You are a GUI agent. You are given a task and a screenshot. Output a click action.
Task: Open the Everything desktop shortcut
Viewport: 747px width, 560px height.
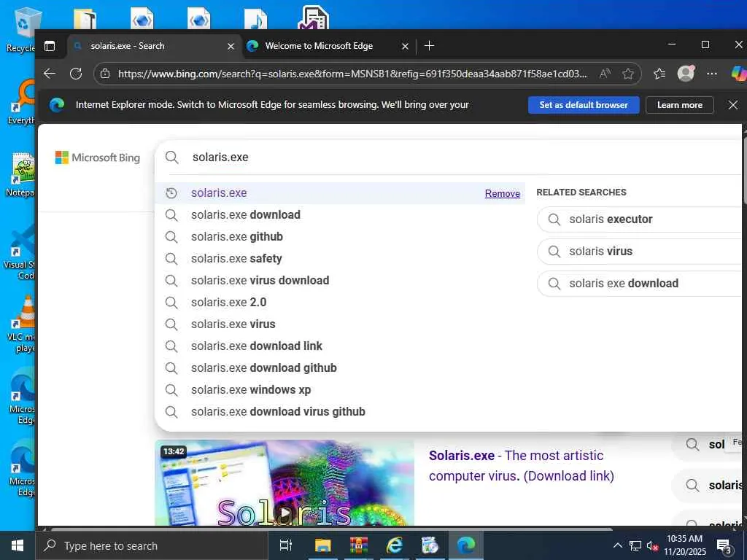pos(20,102)
